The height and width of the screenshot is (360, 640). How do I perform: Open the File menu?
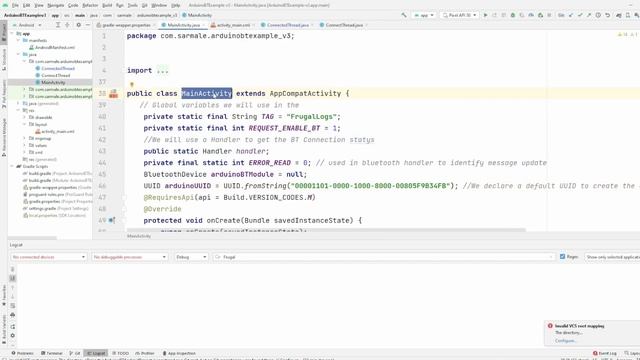[15, 5]
